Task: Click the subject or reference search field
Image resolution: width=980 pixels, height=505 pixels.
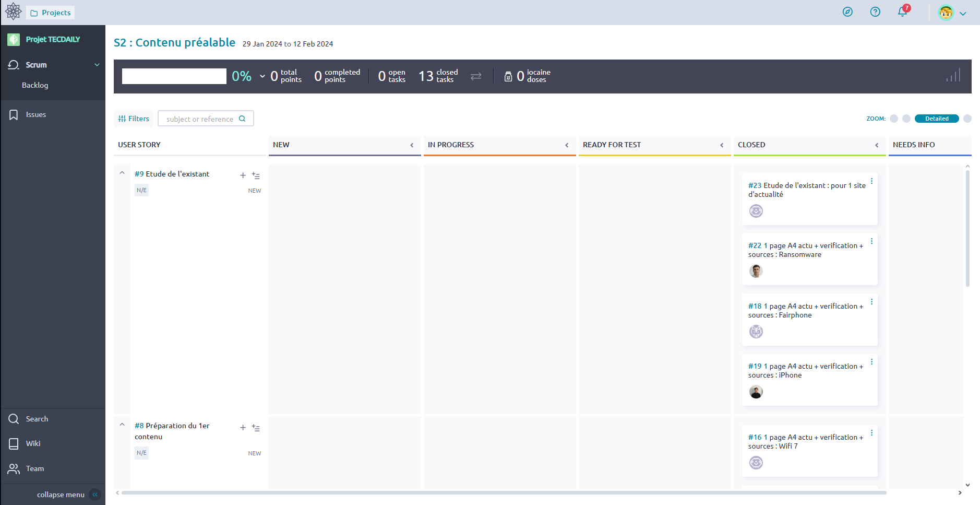Action: (x=200, y=119)
